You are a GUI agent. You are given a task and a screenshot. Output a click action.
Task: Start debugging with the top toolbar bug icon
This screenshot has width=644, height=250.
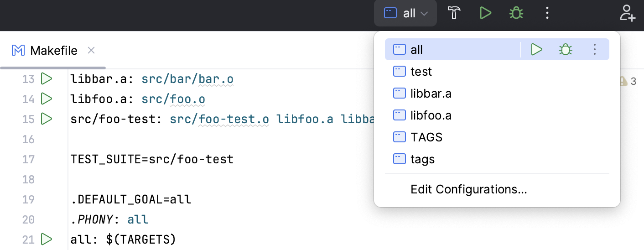click(516, 13)
